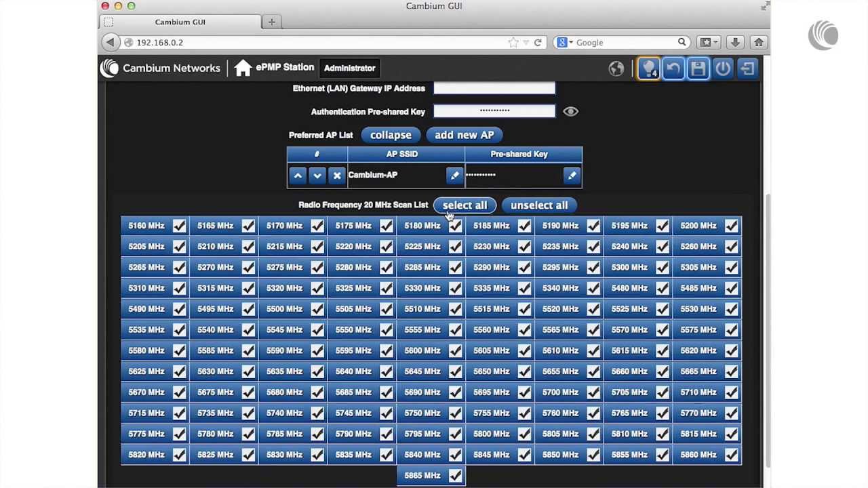
Task: Click unselect all frequencies
Action: [x=539, y=205]
